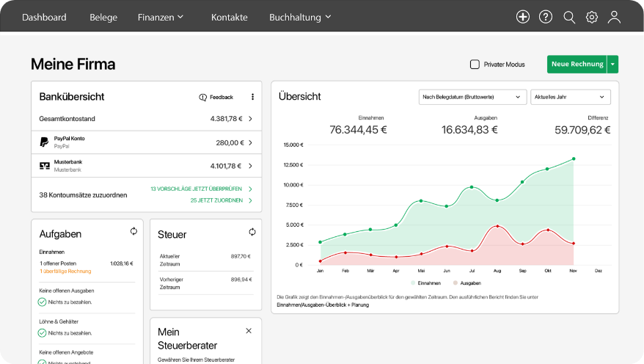Click Einnahmen data point for Nov
Image resolution: width=644 pixels, height=364 pixels.
(574, 159)
